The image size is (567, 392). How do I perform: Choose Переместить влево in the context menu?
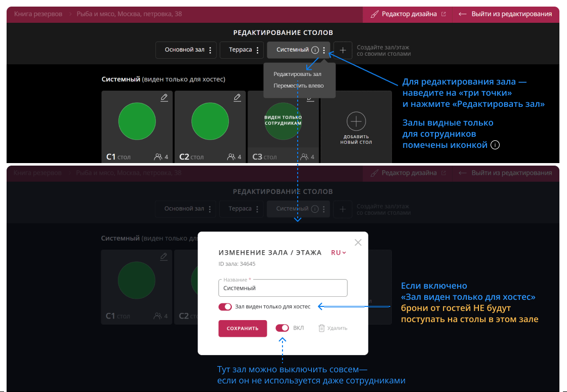298,86
